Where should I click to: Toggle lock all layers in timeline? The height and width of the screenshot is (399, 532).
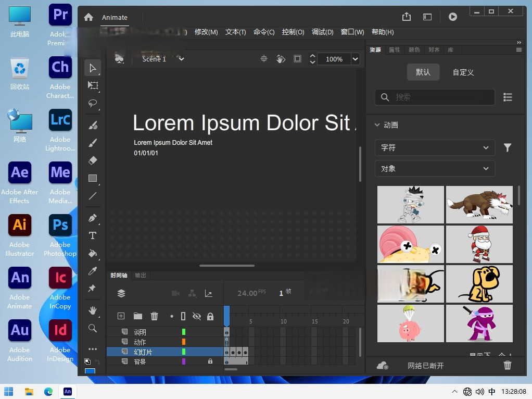(x=210, y=316)
